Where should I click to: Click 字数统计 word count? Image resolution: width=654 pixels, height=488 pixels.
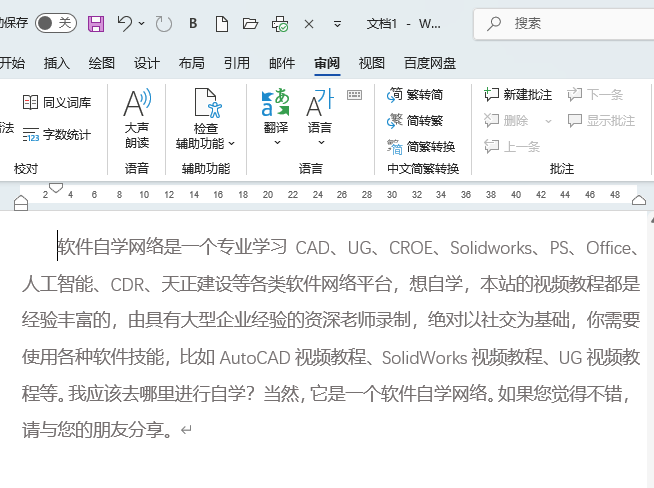(x=57, y=134)
